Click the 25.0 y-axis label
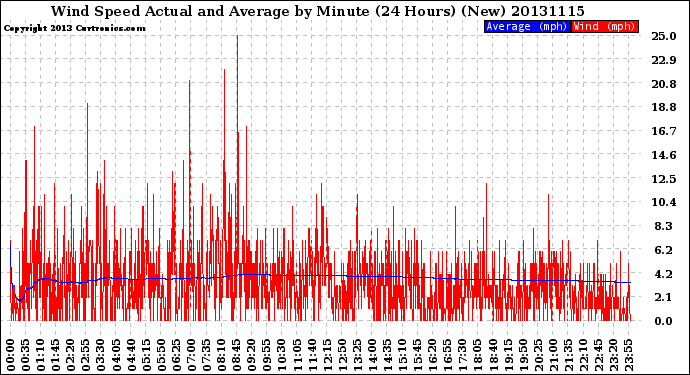This screenshot has width=690, height=375. (x=664, y=36)
